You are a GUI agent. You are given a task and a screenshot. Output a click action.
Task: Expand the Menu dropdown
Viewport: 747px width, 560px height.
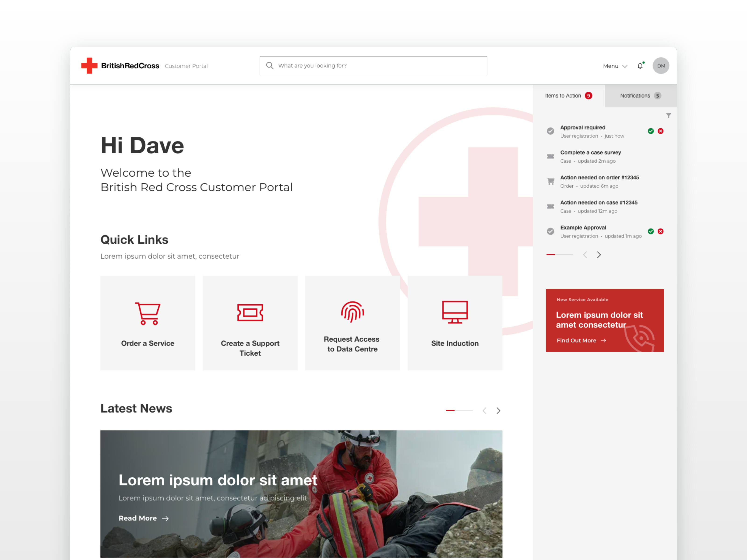click(615, 66)
